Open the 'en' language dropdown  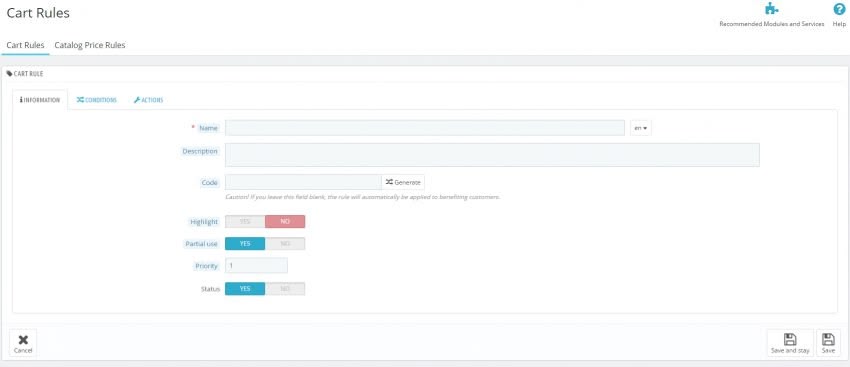click(x=641, y=128)
